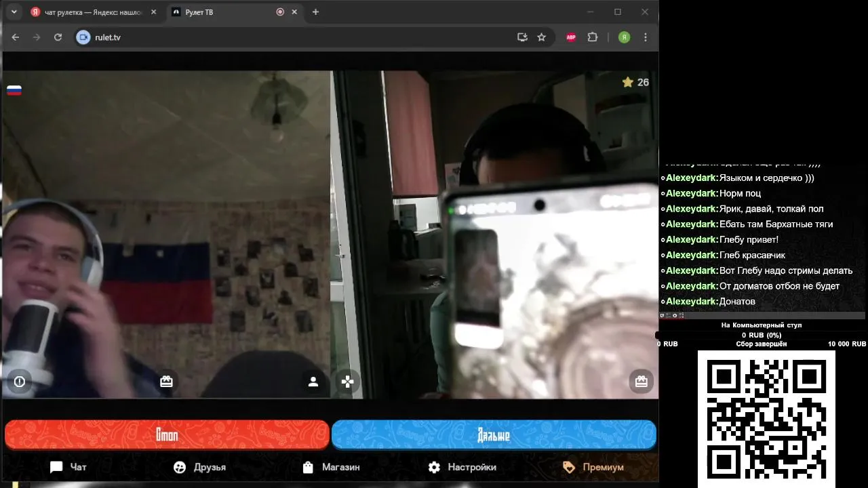Open the game controller icon between videos
The width and height of the screenshot is (868, 488).
click(347, 382)
